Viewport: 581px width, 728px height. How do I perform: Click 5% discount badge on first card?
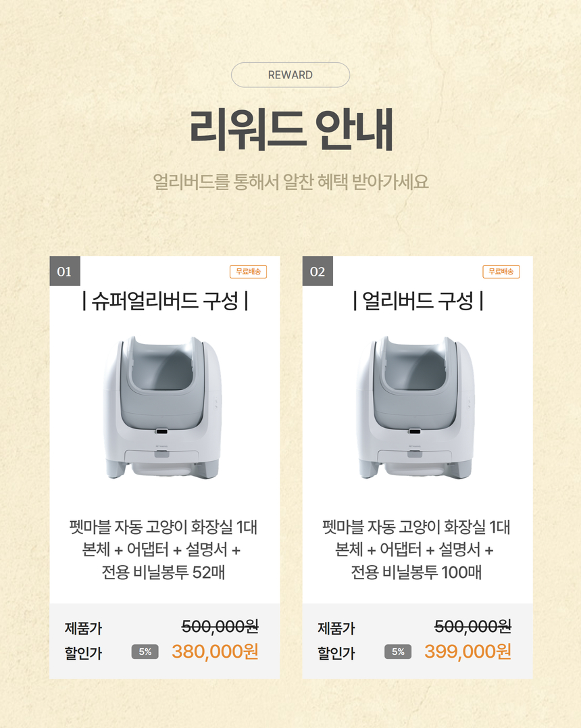click(x=145, y=652)
